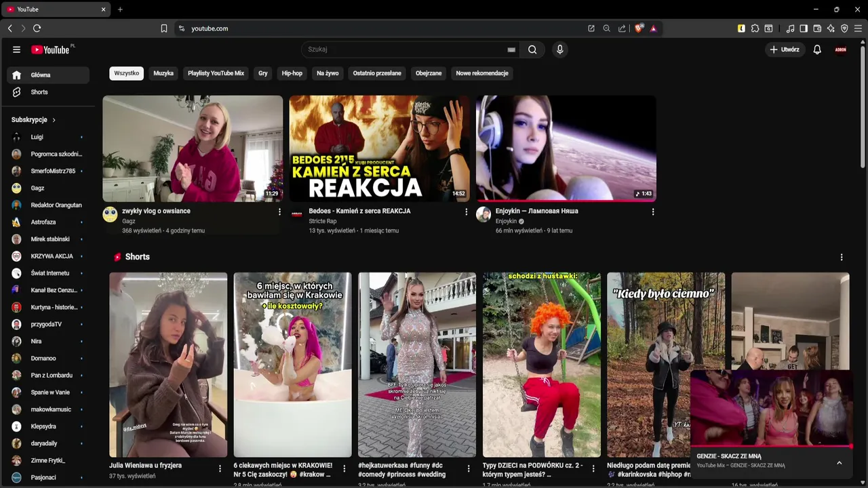
Task: Start voice search with microphone icon
Action: 559,49
